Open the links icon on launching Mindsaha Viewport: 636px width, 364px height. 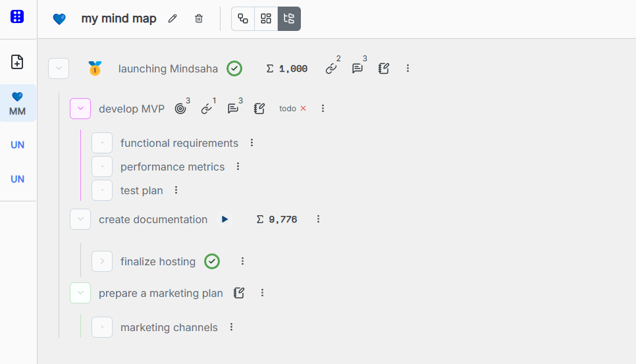(331, 68)
